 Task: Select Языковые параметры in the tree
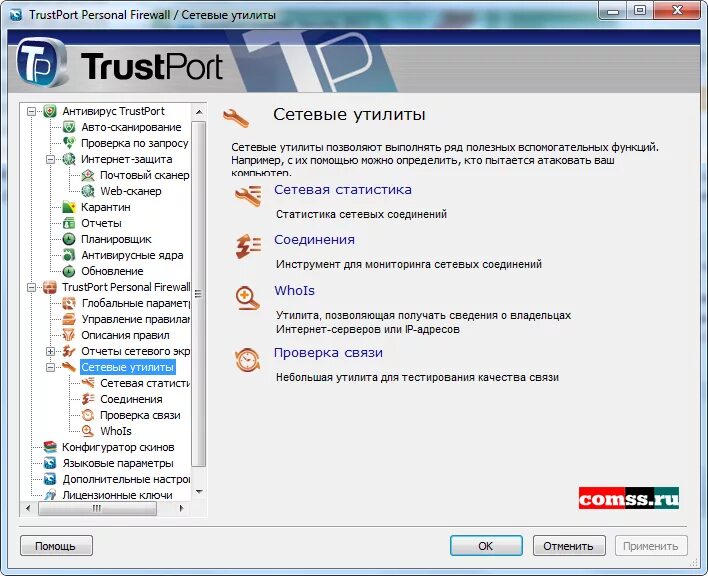point(117,463)
